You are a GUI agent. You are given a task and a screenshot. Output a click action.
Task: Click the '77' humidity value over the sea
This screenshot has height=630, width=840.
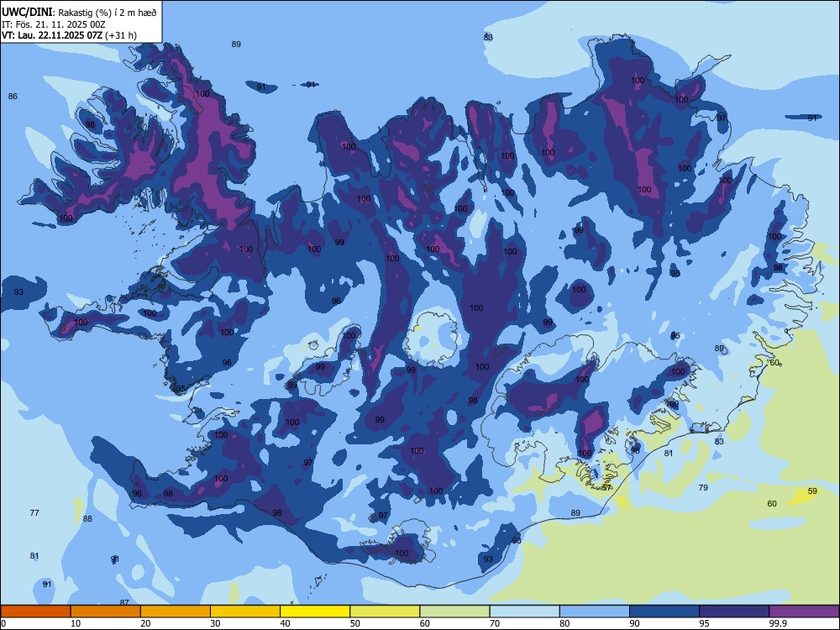pos(34,512)
